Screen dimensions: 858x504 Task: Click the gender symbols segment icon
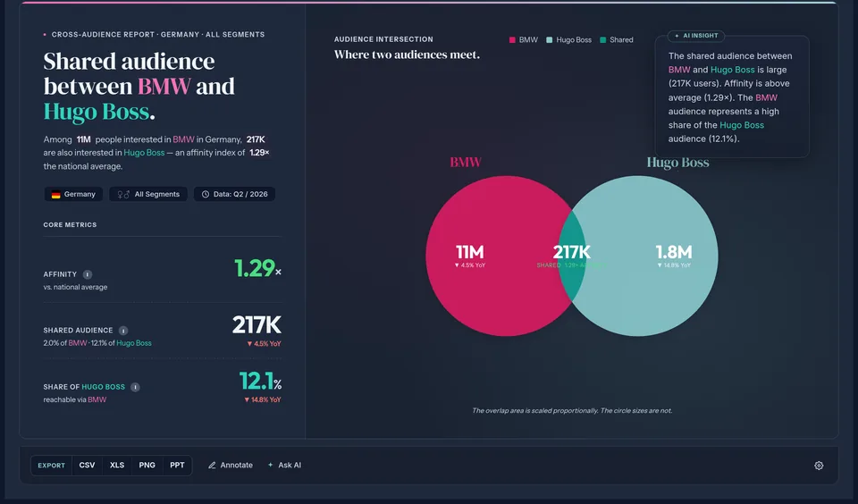(123, 194)
